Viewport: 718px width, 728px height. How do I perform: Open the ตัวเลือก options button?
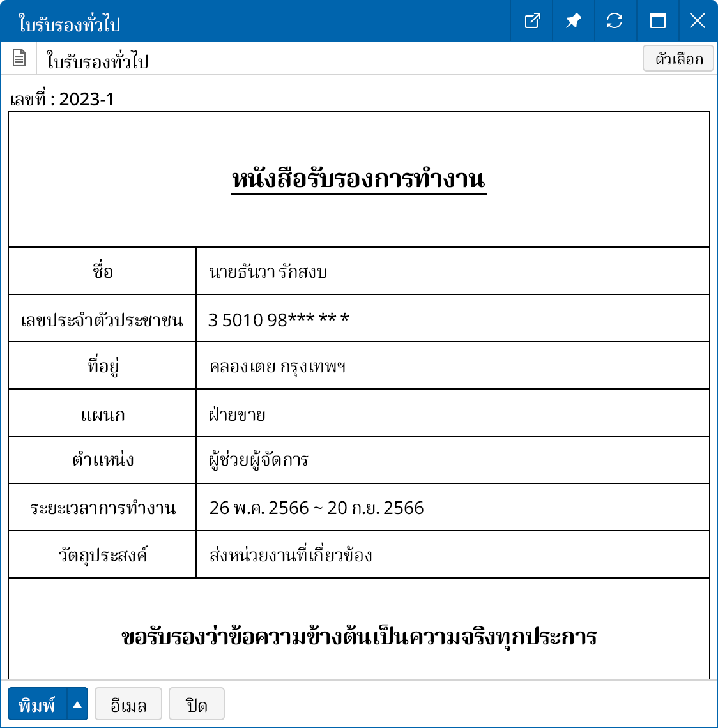678,59
